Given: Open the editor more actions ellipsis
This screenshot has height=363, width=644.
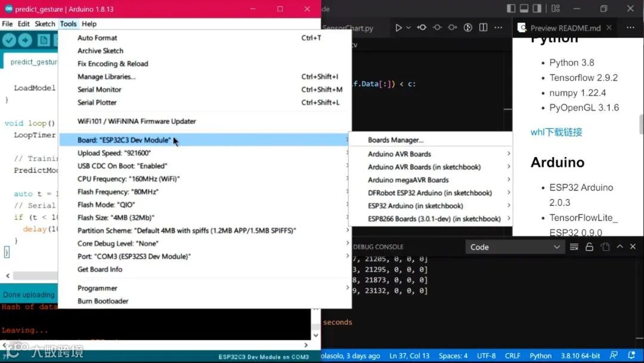Looking at the screenshot, I should click(498, 27).
